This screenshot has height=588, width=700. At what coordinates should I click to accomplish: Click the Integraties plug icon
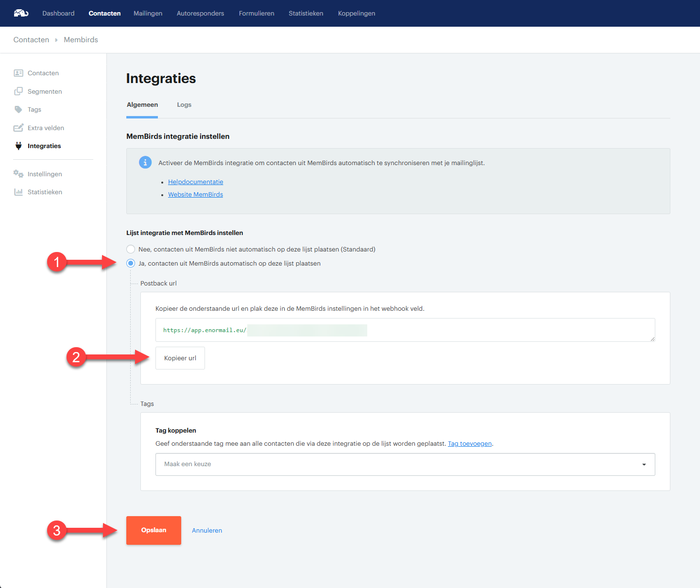(x=18, y=146)
